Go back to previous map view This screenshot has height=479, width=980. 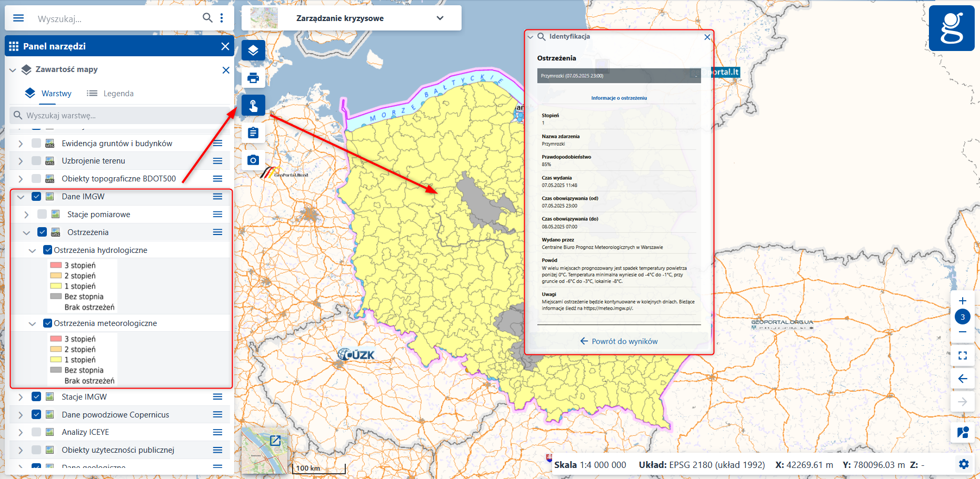tap(962, 379)
